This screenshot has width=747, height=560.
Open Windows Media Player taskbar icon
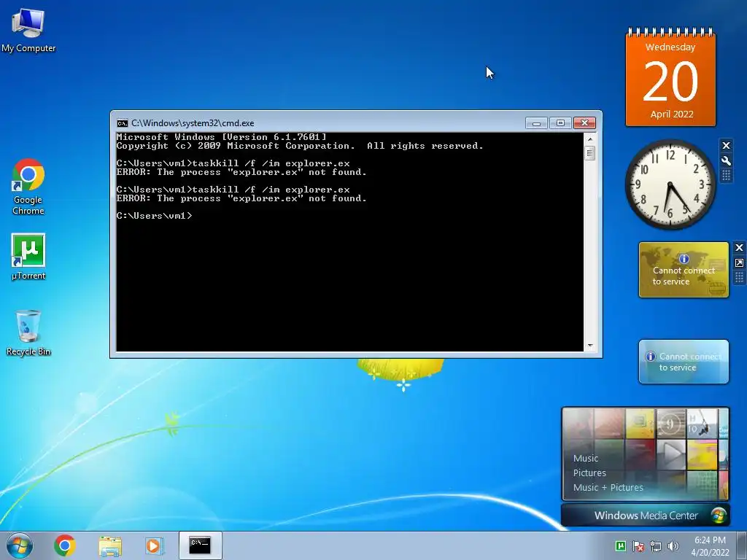tap(153, 545)
